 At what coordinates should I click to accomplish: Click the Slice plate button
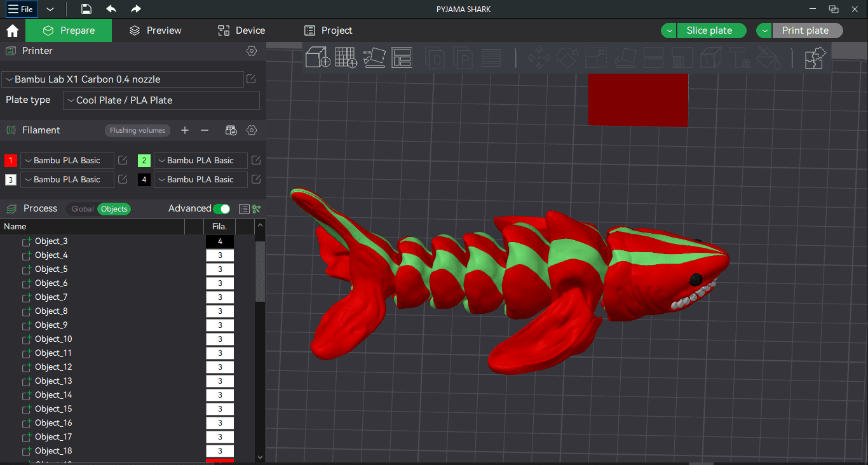pos(711,30)
